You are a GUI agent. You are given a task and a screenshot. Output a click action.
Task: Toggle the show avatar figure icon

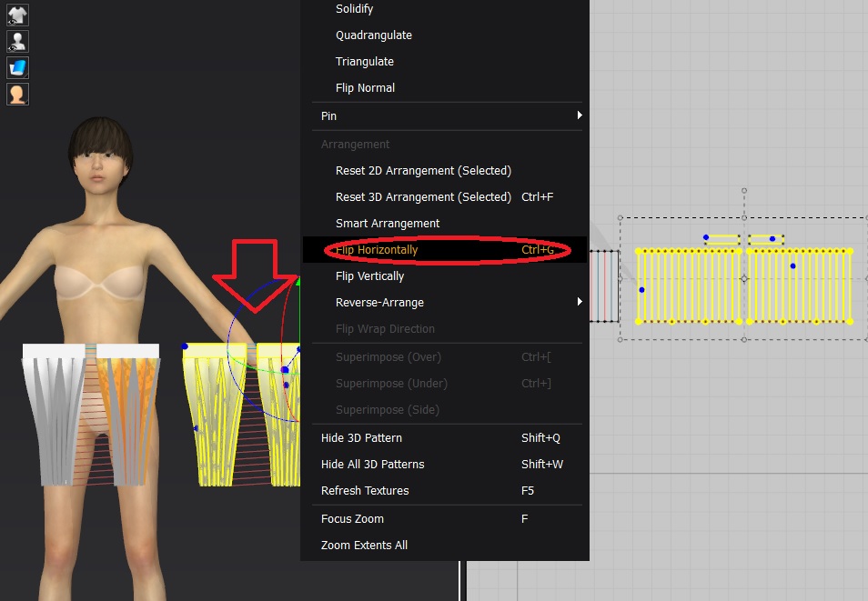(x=17, y=41)
